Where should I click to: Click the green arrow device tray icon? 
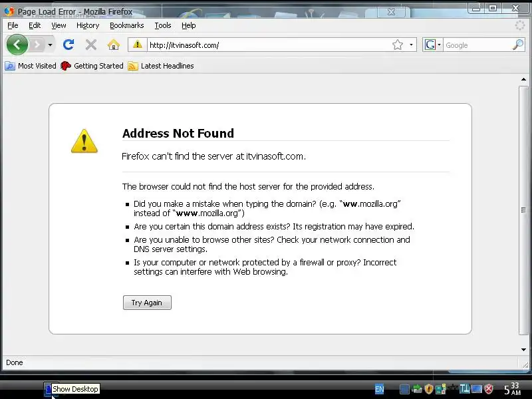[x=417, y=389]
